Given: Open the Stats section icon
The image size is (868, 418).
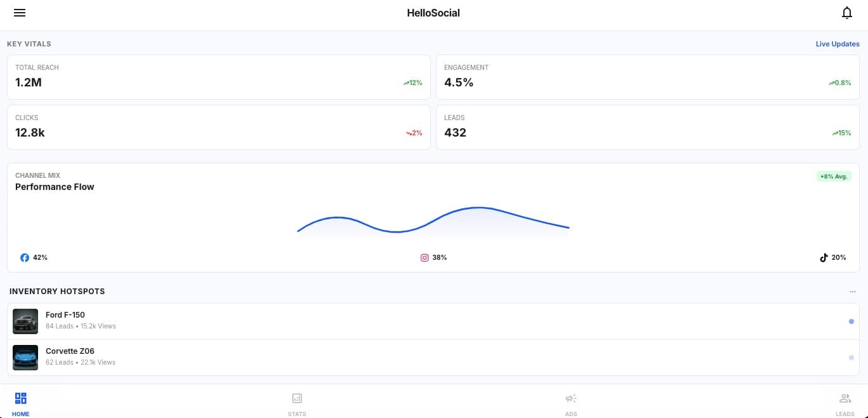Looking at the screenshot, I should pos(297,398).
